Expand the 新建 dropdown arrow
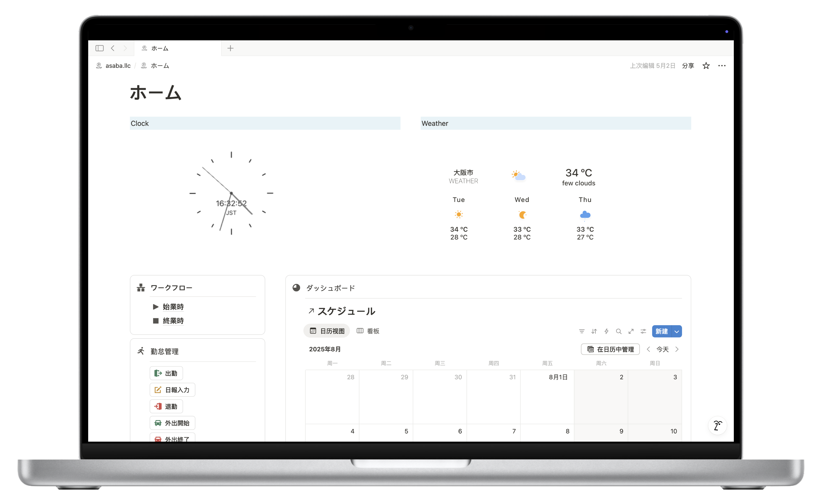Image resolution: width=822 pixels, height=504 pixels. 677,331
